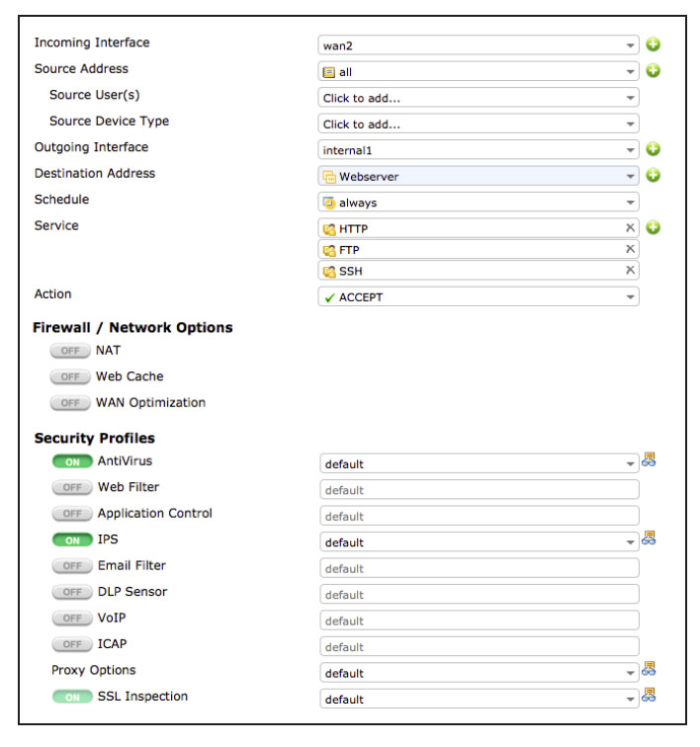Remove the SSH service entry
The height and width of the screenshot is (747, 700).
click(x=630, y=270)
